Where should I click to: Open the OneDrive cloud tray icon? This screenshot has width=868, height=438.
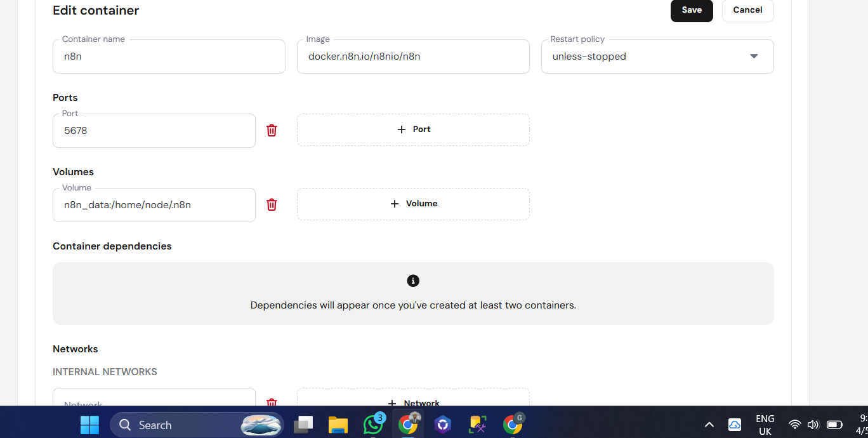coord(734,425)
